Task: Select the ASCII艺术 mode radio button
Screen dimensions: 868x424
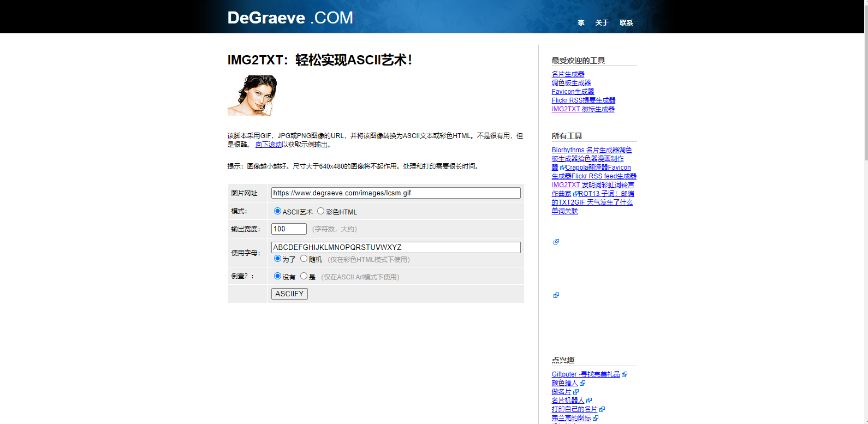Action: pos(277,211)
